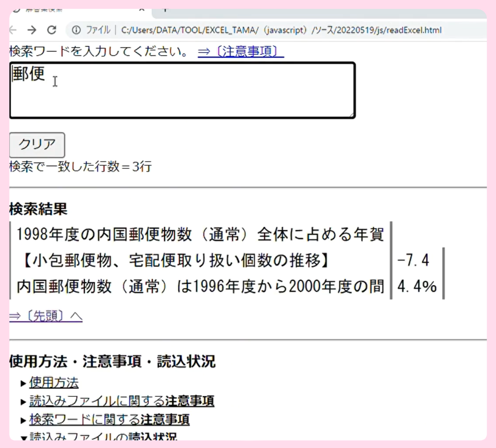
Task: Click the text 検索で一致した行数＝3行
Action: (80, 166)
